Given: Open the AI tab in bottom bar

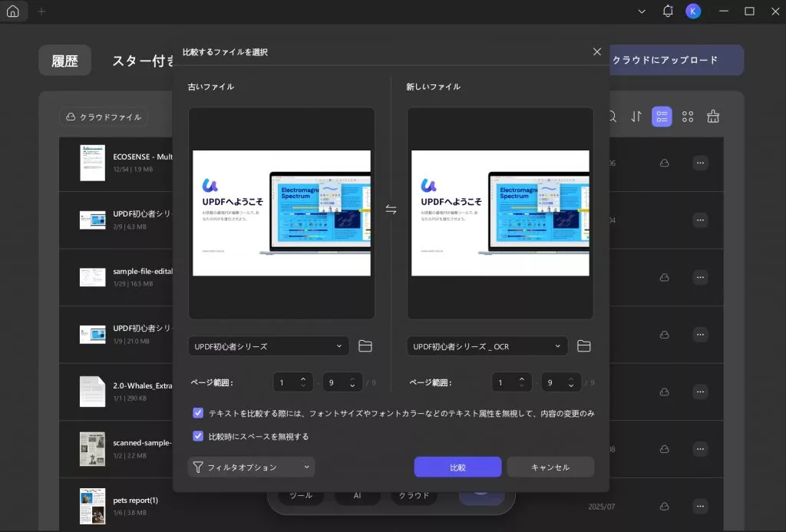Looking at the screenshot, I should [357, 495].
